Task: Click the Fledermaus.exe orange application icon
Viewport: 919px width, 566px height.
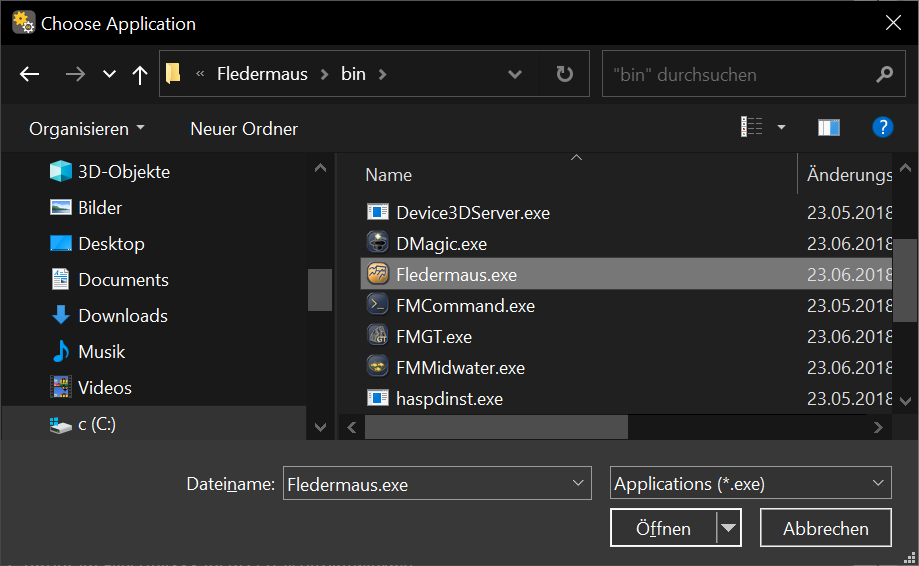Action: tap(377, 273)
